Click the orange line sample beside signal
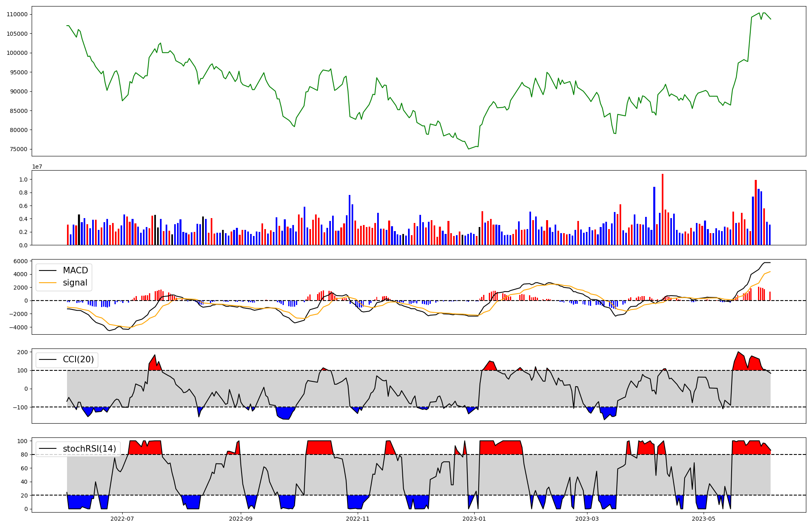Viewport: 812px width, 528px height. point(49,283)
